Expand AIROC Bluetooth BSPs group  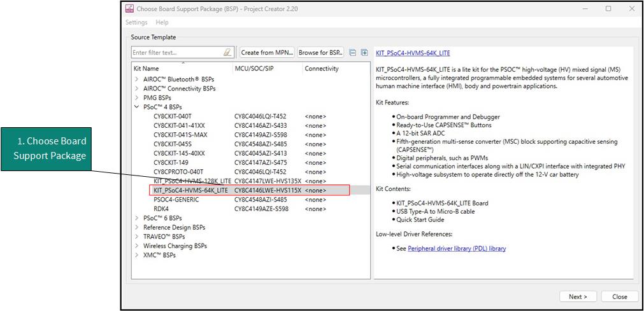(x=136, y=79)
